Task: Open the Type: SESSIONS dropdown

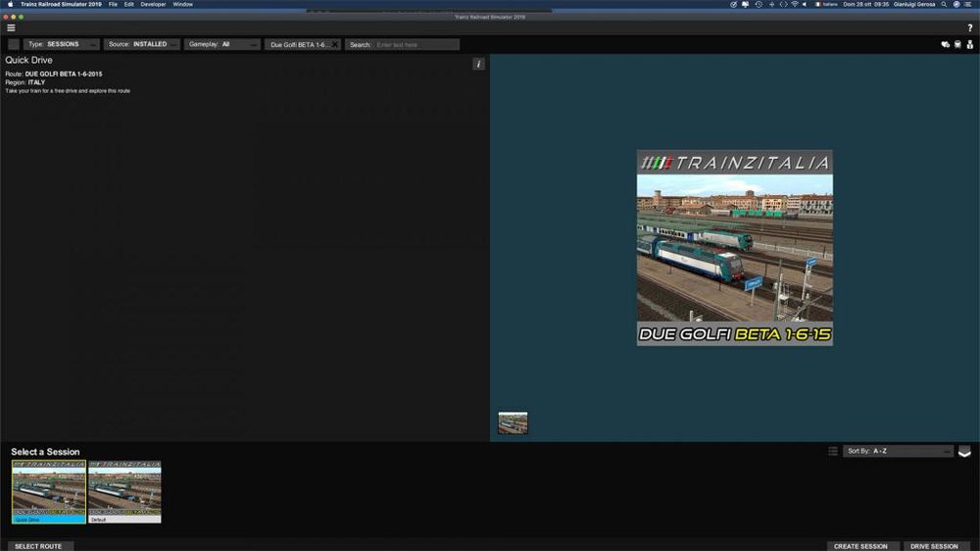Action: point(61,44)
